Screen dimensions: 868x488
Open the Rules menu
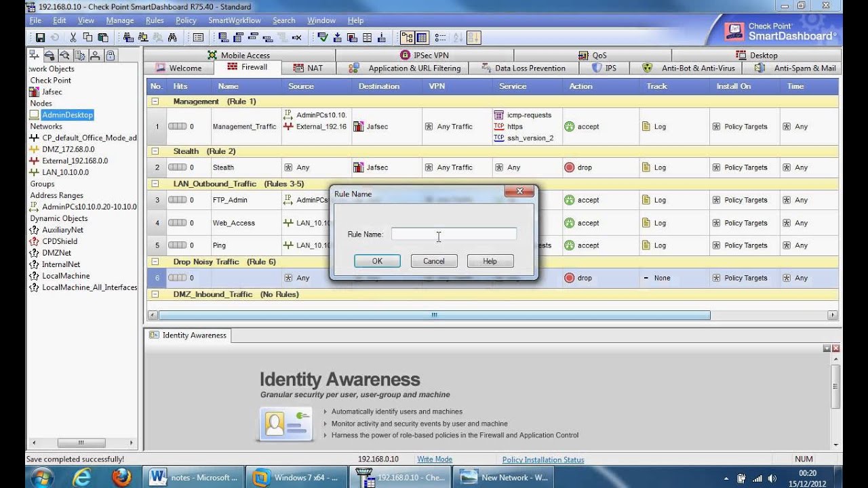point(155,20)
